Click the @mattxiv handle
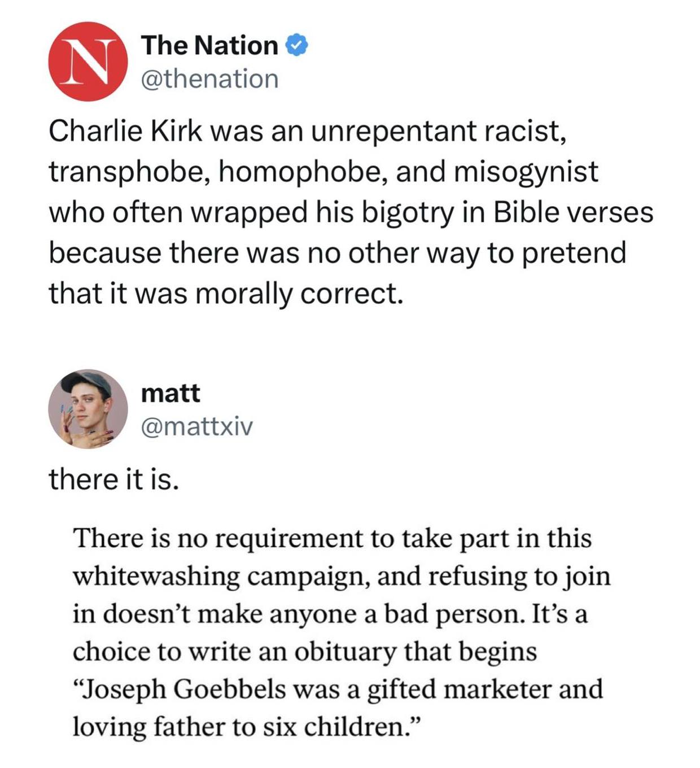The height and width of the screenshot is (768, 700). [x=197, y=426]
